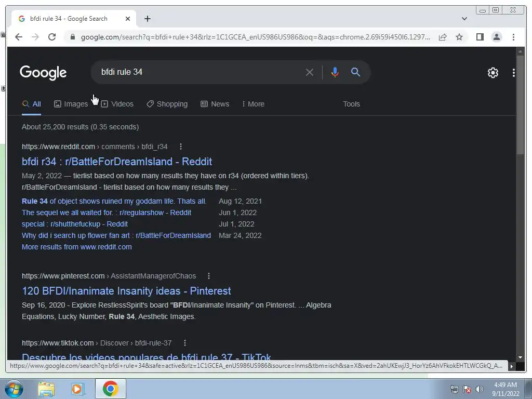Expand the tab search chevron

pos(464,19)
